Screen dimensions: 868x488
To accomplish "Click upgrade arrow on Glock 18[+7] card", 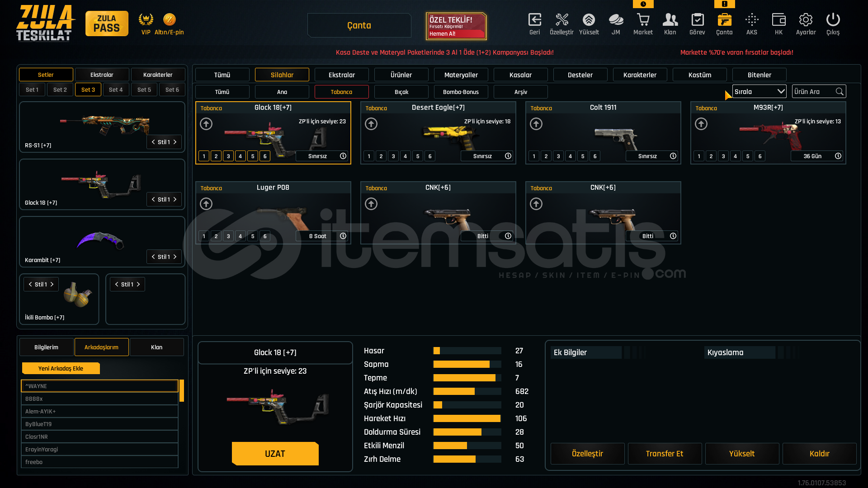I will [x=206, y=124].
